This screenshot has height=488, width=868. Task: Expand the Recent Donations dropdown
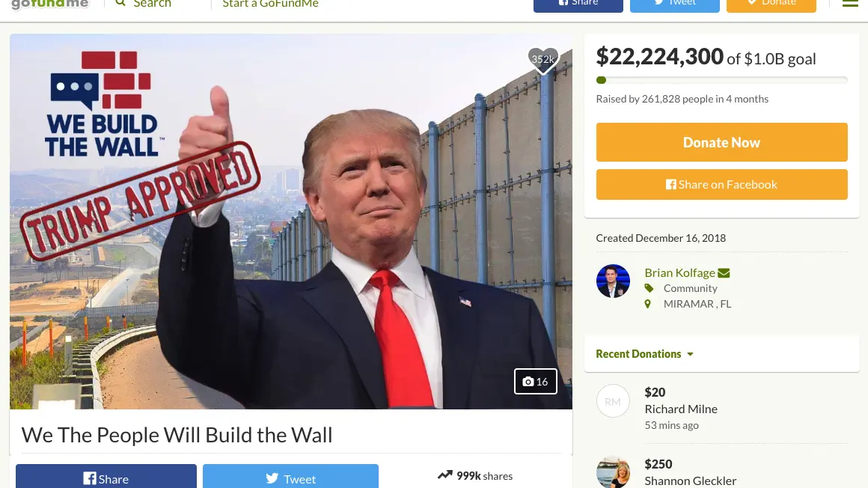pyautogui.click(x=644, y=354)
